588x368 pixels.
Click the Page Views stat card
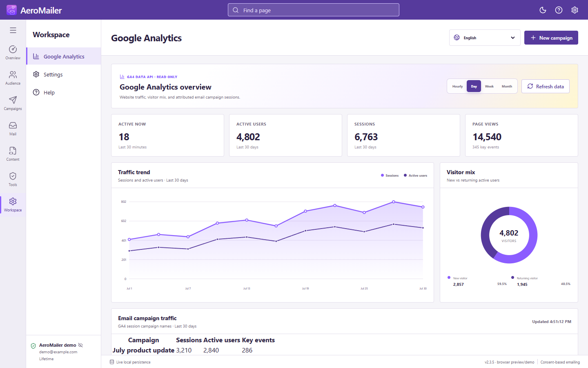(521, 135)
